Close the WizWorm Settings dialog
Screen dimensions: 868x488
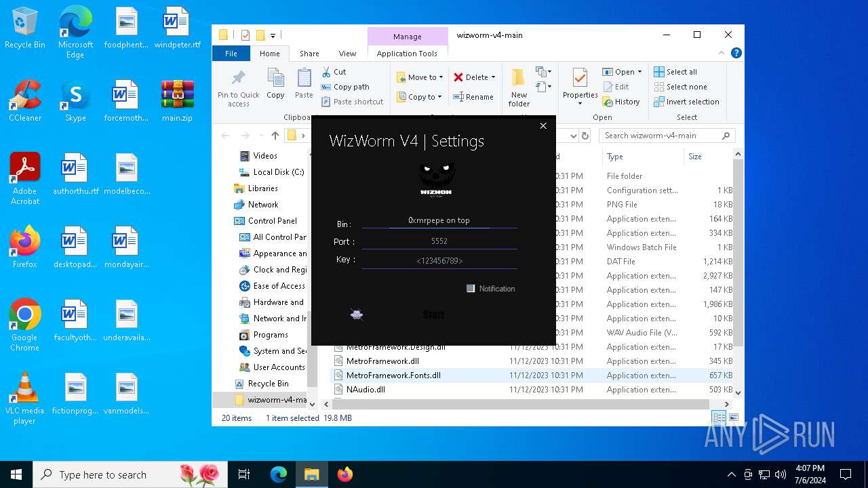point(543,126)
